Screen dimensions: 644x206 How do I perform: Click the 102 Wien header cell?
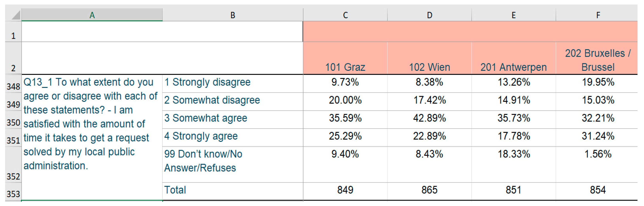pyautogui.click(x=429, y=67)
